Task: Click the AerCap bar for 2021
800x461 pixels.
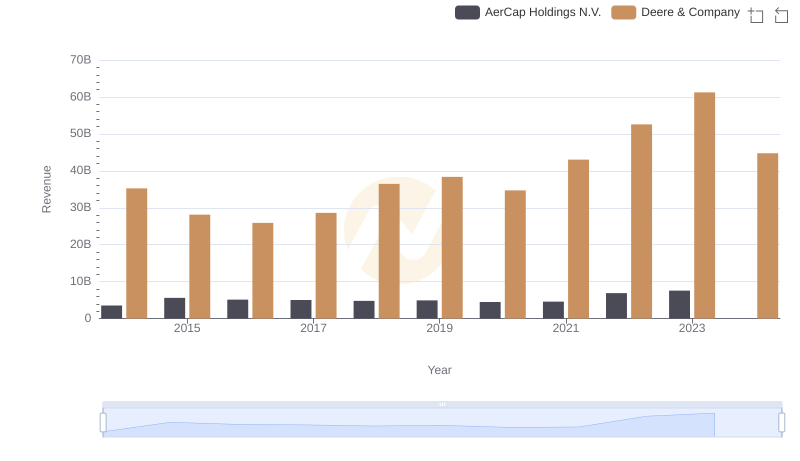Action: [x=553, y=310]
